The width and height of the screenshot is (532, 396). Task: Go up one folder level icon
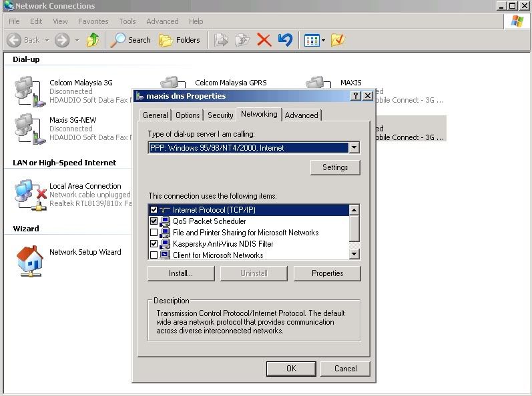pos(93,40)
